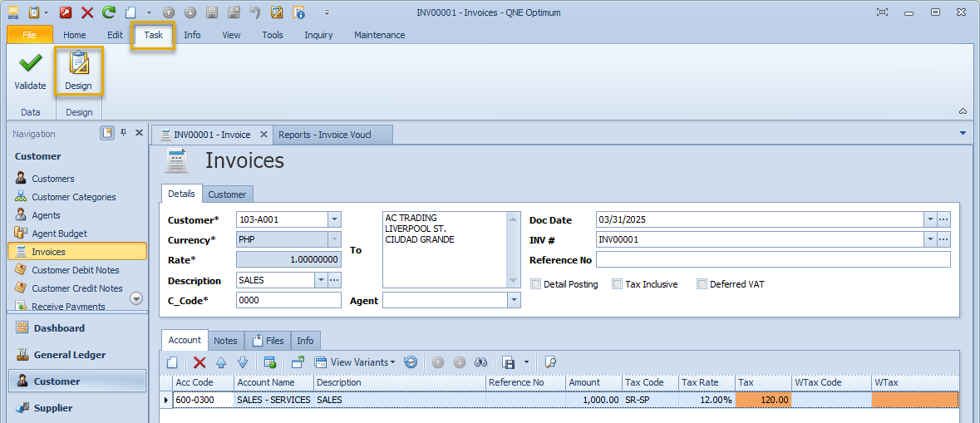This screenshot has width=980, height=423.
Task: Click the binoculars Find icon in grid toolbar
Action: pos(480,362)
